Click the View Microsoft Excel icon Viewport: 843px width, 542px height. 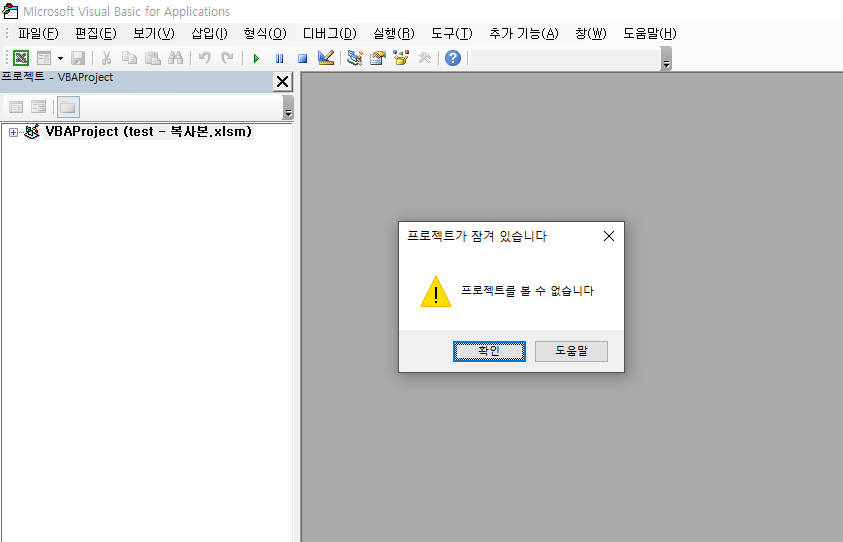tap(21, 58)
